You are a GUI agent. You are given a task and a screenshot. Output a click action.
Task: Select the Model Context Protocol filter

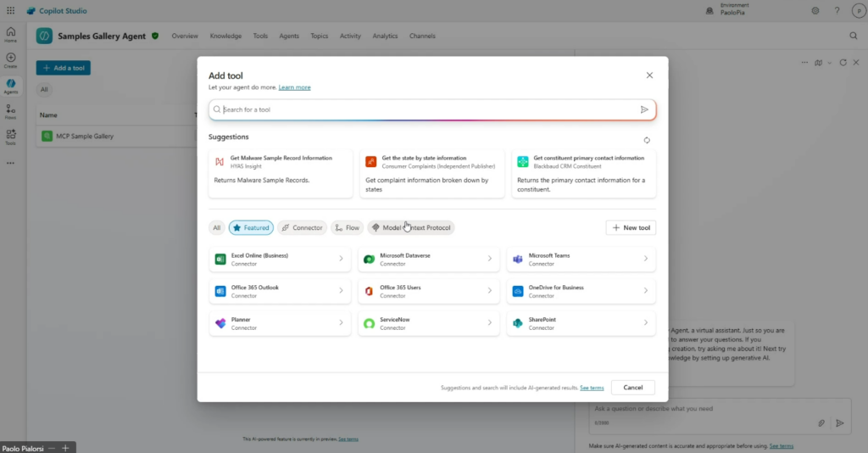tap(411, 227)
